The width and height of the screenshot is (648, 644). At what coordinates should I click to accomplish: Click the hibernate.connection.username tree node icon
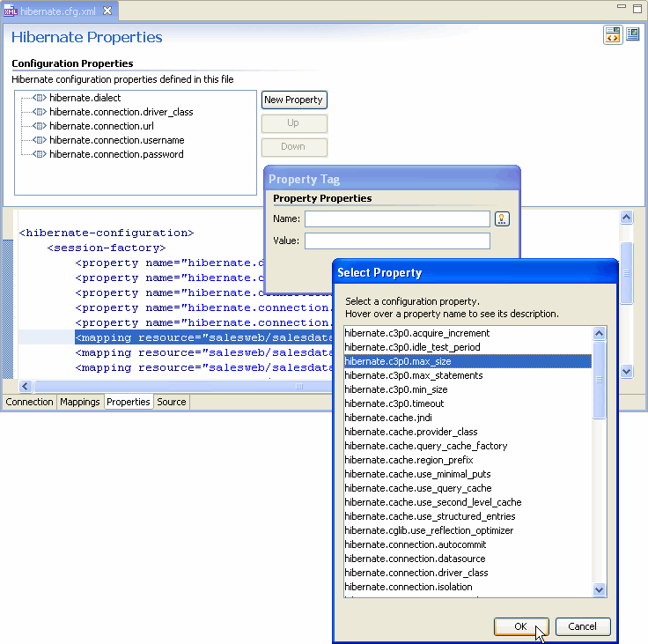[x=40, y=140]
